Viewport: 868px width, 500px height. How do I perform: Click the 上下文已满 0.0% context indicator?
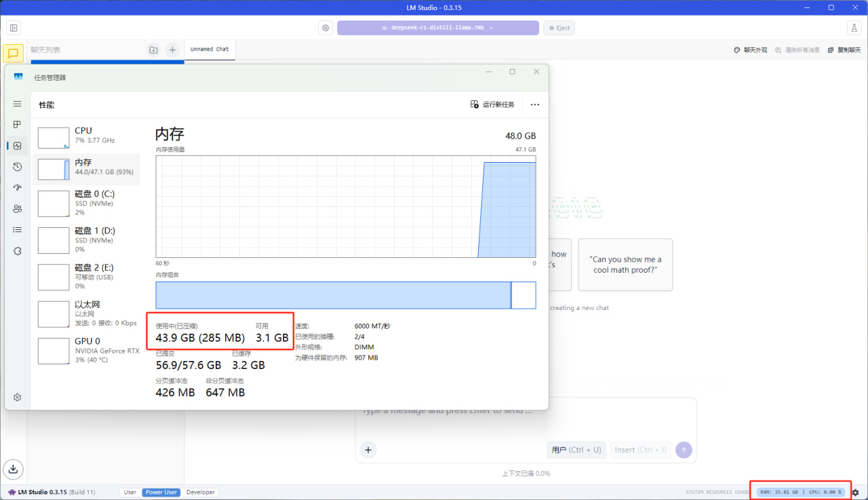point(526,474)
